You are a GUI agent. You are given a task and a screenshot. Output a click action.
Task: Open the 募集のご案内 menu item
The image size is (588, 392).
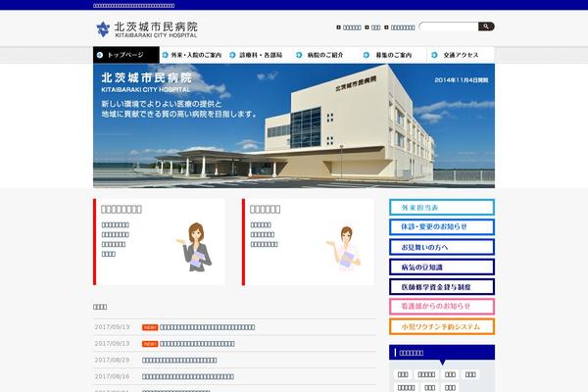(x=393, y=55)
